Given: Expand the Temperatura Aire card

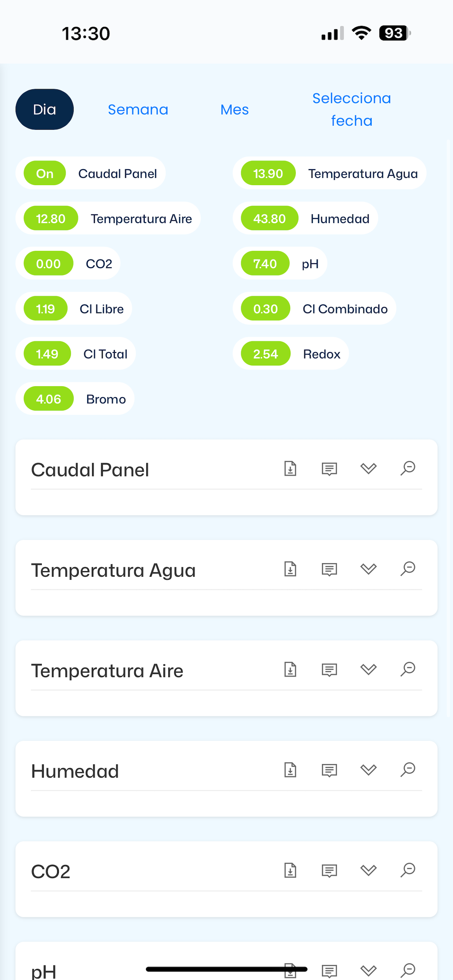Looking at the screenshot, I should click(368, 670).
